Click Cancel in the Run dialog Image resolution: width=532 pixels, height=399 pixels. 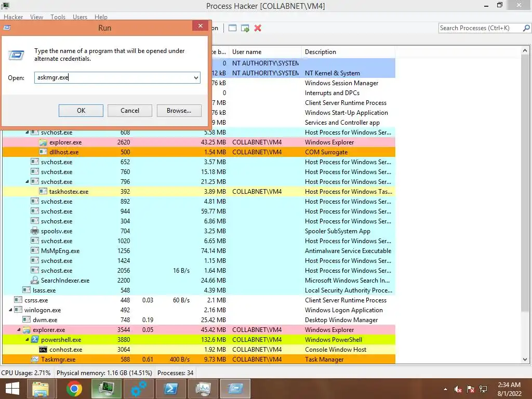[x=129, y=111]
